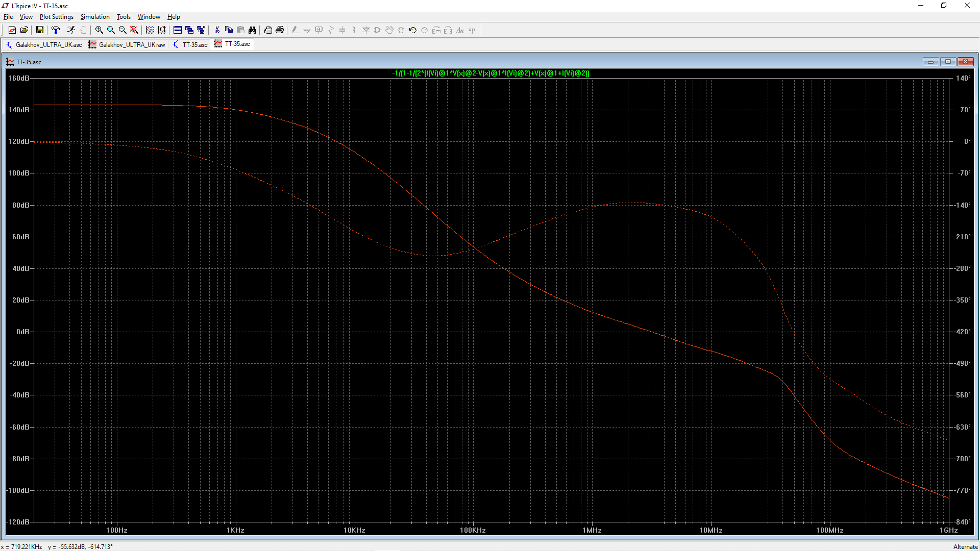The width and height of the screenshot is (980, 551).
Task: Click the Print icon
Action: tap(280, 30)
